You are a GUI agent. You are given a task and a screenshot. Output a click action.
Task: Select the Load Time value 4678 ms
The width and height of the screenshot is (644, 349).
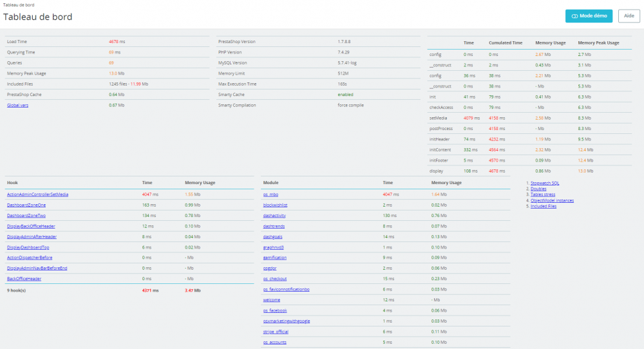coord(117,42)
